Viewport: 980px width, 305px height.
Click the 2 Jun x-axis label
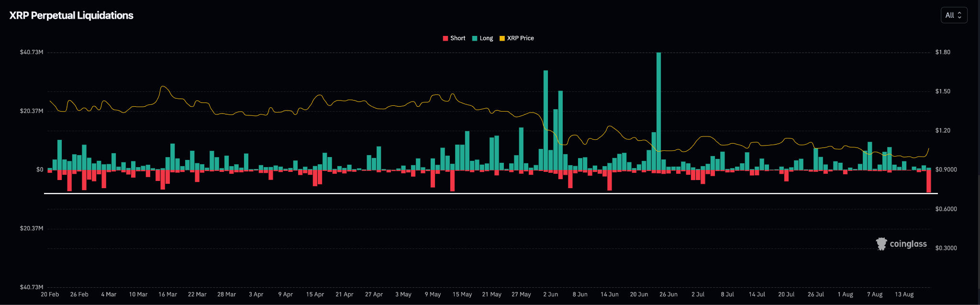[x=551, y=294]
